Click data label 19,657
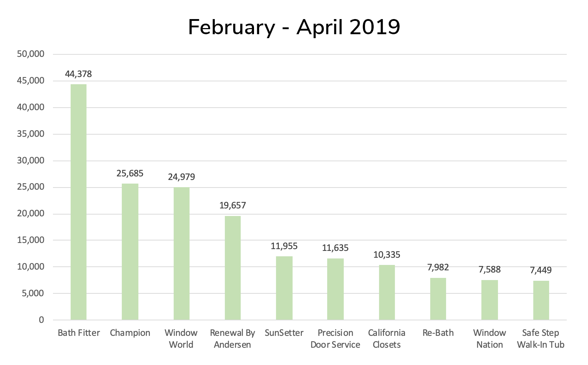This screenshot has height=365, width=588. [233, 206]
